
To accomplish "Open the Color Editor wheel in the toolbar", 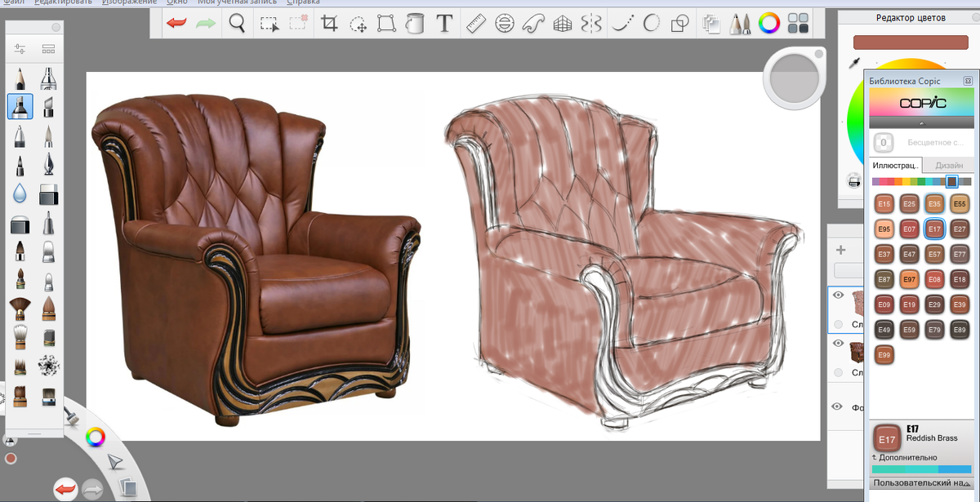I will 768,24.
